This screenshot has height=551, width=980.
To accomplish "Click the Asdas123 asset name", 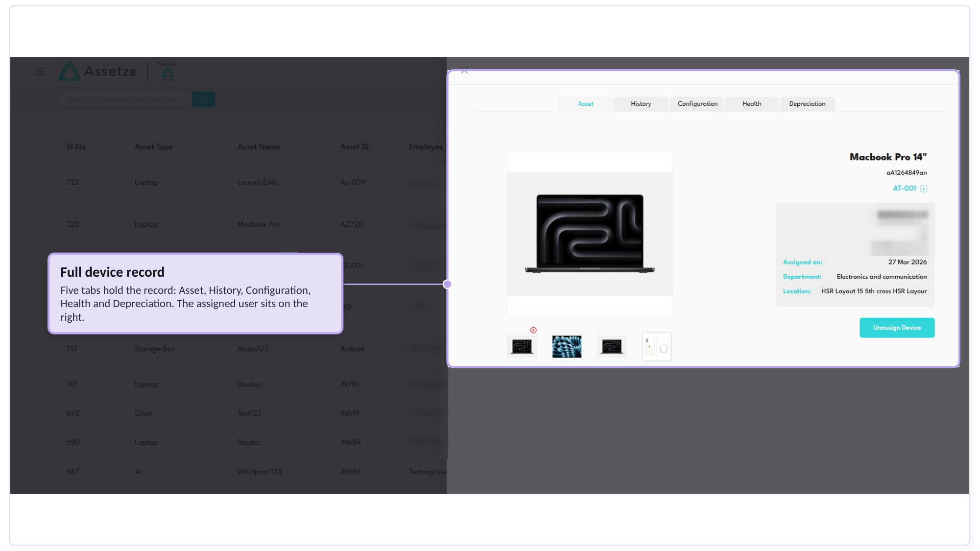I will tap(253, 349).
